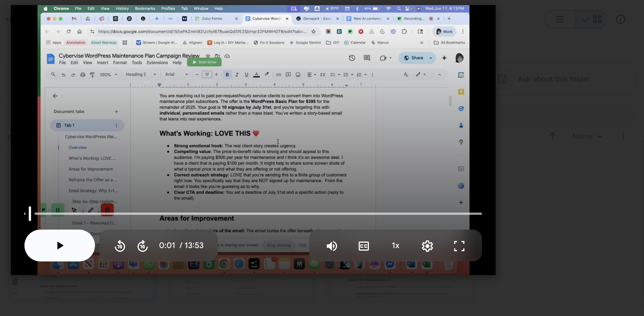Enter fullscreen mode
The height and width of the screenshot is (316, 644).
(x=459, y=246)
